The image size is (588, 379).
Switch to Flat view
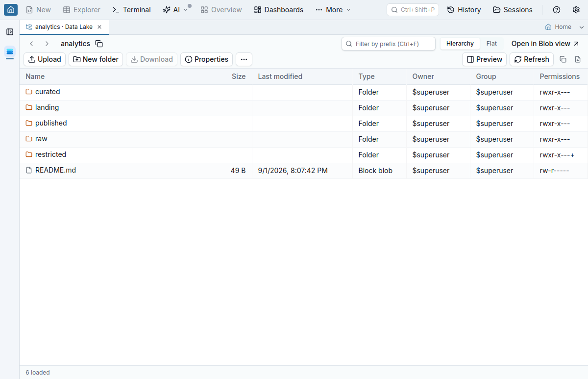pyautogui.click(x=491, y=44)
